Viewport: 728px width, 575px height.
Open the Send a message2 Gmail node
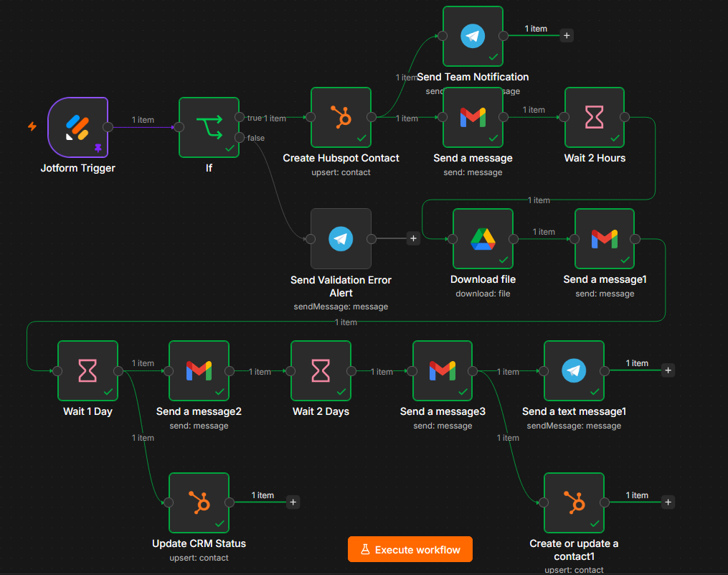[x=199, y=370]
